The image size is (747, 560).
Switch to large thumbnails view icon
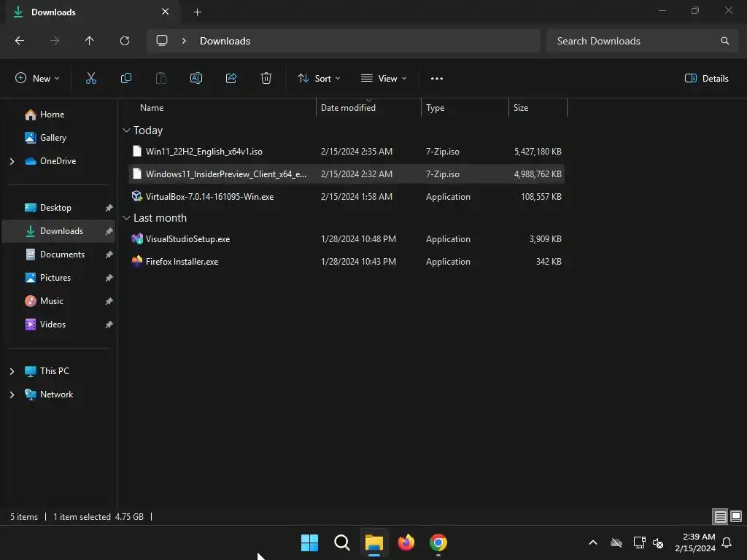736,516
